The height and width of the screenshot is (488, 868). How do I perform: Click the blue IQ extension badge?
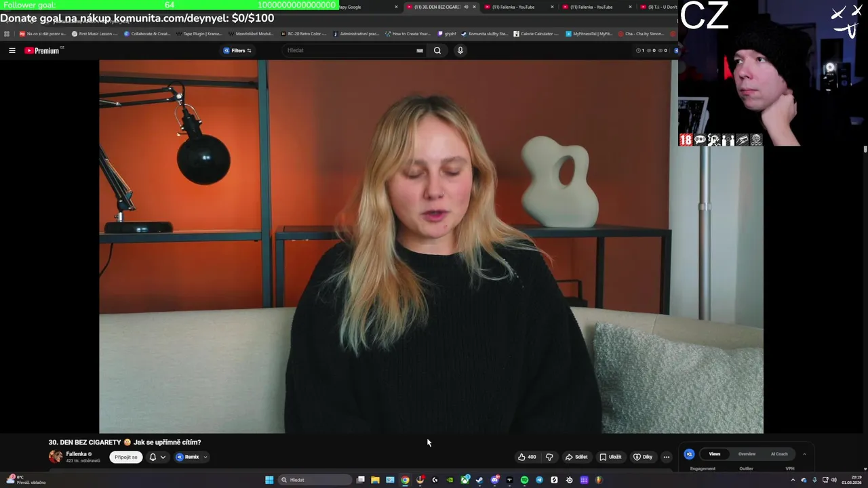click(689, 454)
